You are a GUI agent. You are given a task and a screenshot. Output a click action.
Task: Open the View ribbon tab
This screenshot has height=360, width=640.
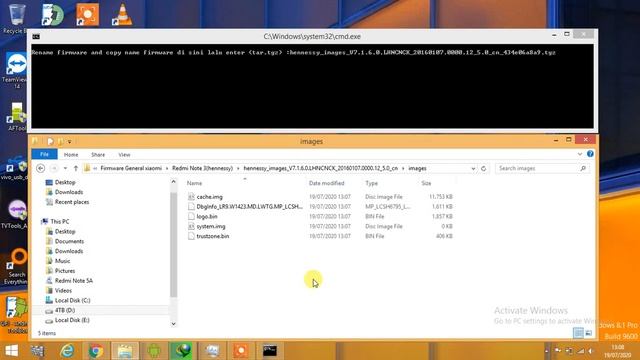[124, 155]
